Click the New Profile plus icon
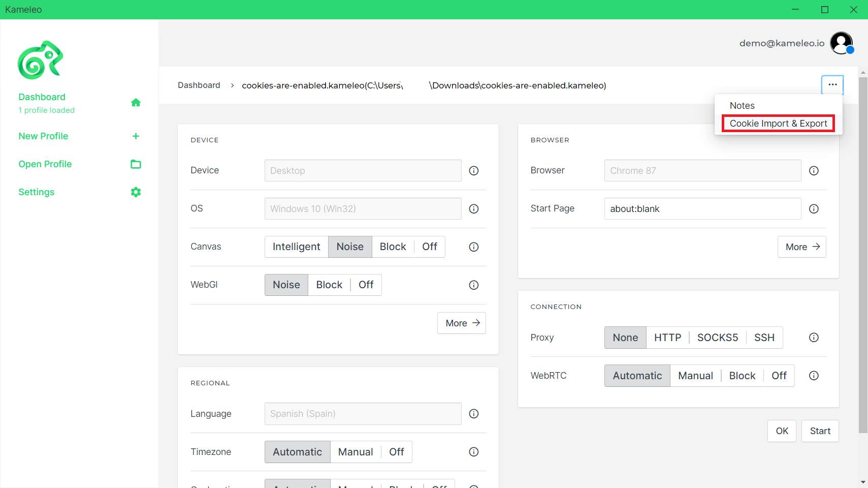This screenshot has width=868, height=488. (x=136, y=136)
